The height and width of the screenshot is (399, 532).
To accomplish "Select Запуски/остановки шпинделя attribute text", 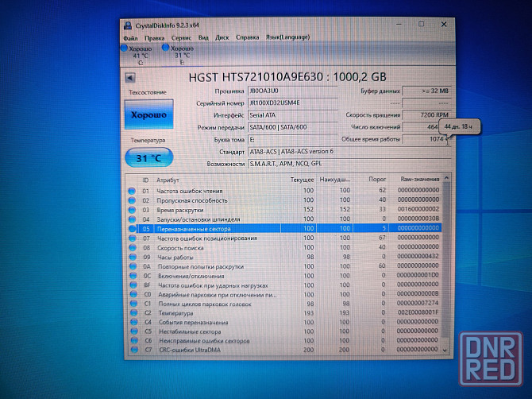I will (x=199, y=219).
